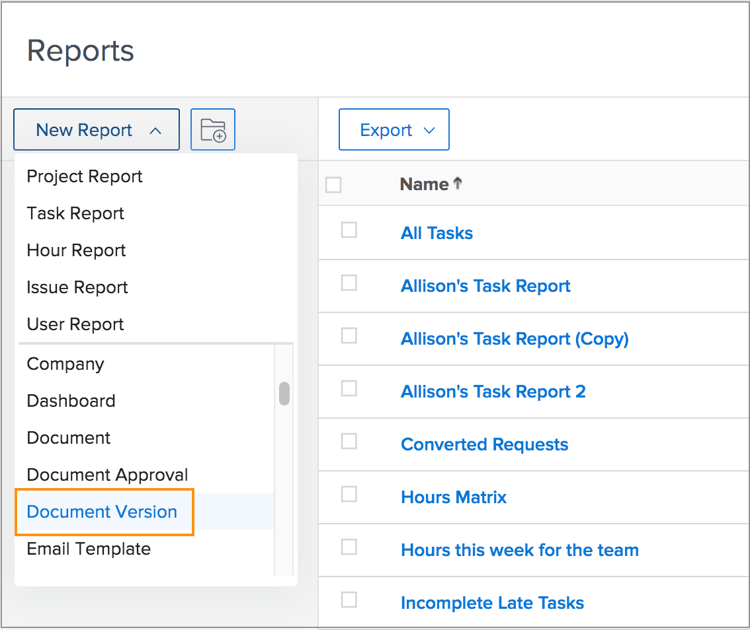Click the new folder icon
This screenshot has width=750, height=630.
pos(213,130)
